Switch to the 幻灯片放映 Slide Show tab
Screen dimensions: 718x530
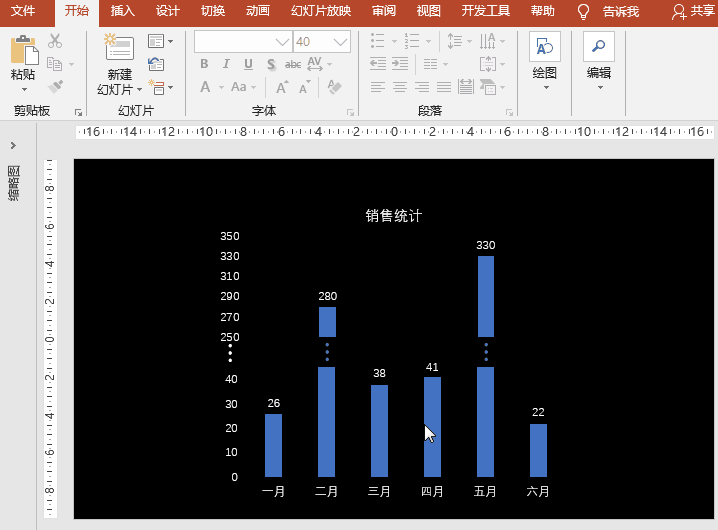[321, 11]
